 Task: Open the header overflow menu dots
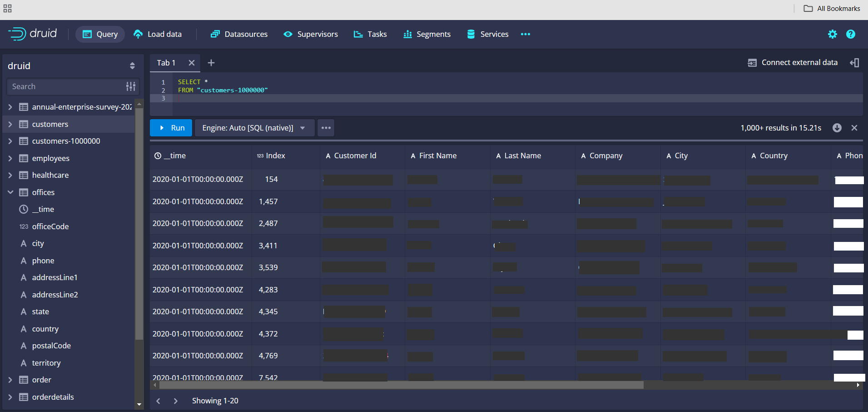tap(526, 34)
